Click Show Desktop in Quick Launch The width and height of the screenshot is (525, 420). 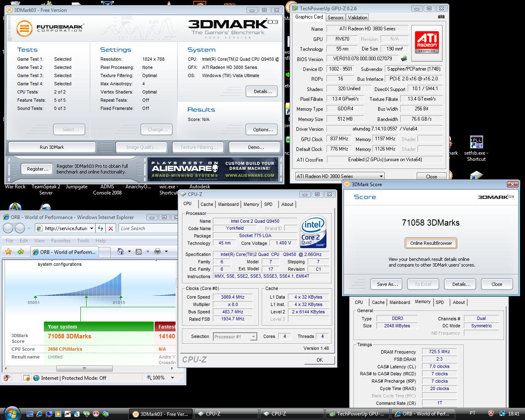tap(30, 414)
